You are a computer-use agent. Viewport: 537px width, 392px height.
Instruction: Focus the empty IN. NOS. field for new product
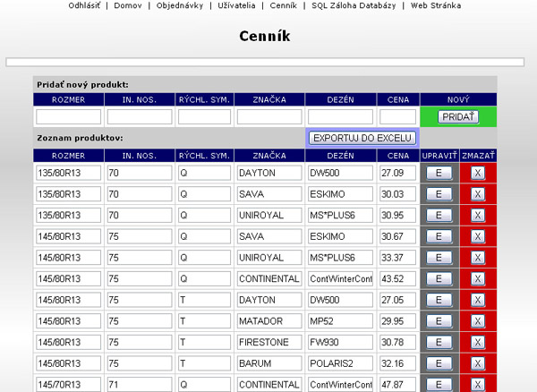coord(140,116)
